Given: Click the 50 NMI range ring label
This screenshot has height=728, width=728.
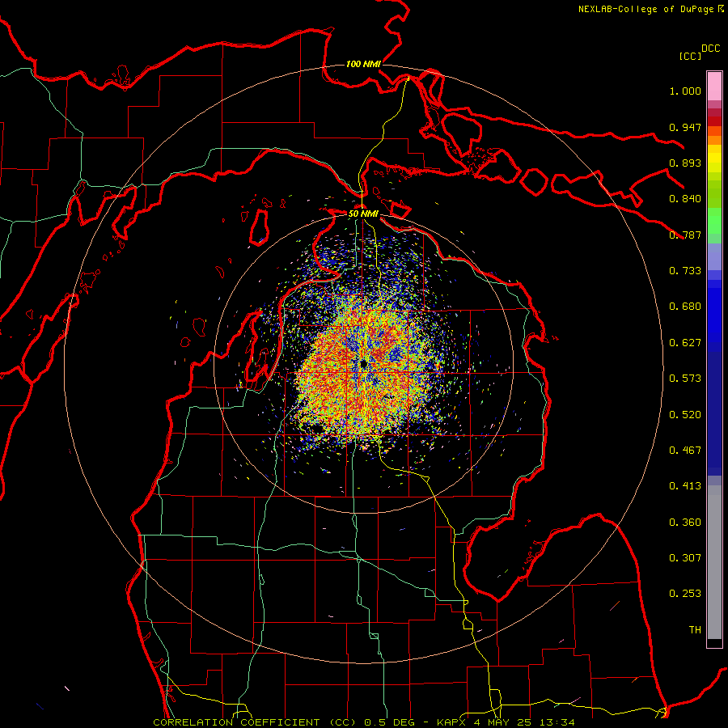Looking at the screenshot, I should [x=363, y=214].
